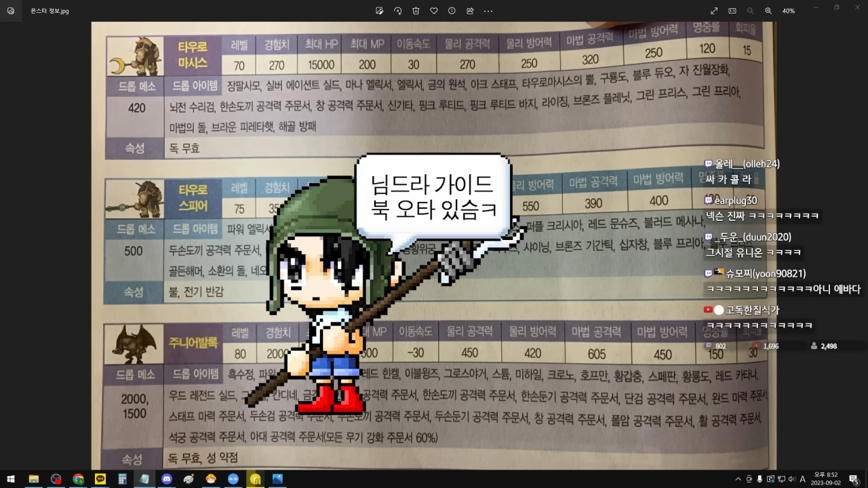Launch Google Chrome from the taskbar
868x488 pixels.
click(78, 479)
